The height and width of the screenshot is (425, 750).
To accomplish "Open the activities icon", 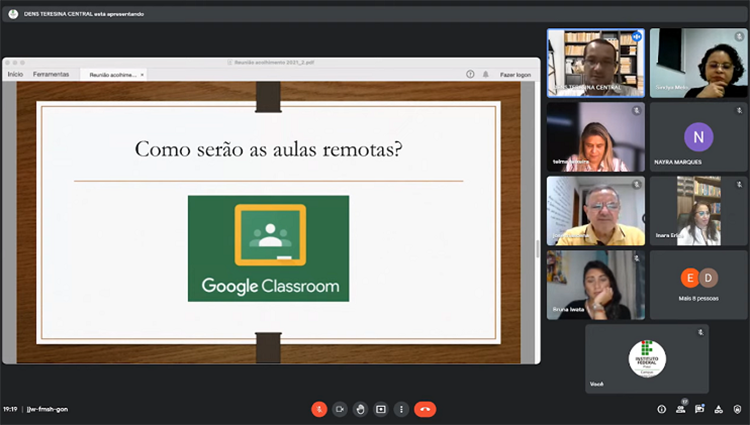I will coord(718,409).
